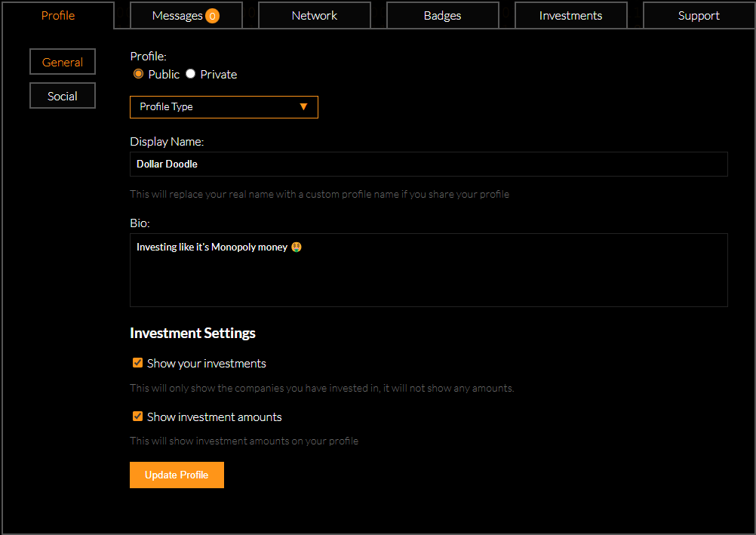The image size is (756, 535).
Task: Click the 'This will replace your real name' hint
Action: tap(320, 194)
